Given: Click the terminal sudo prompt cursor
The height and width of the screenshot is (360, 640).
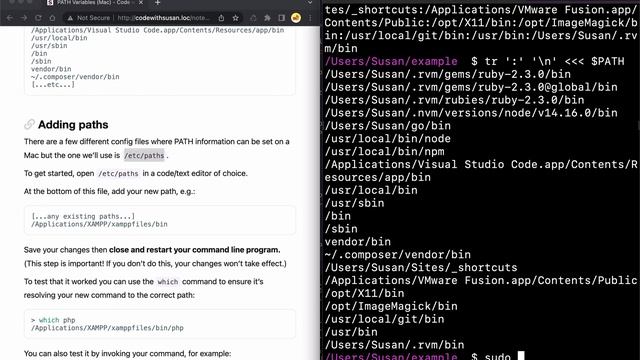Looking at the screenshot, I should pos(521,356).
